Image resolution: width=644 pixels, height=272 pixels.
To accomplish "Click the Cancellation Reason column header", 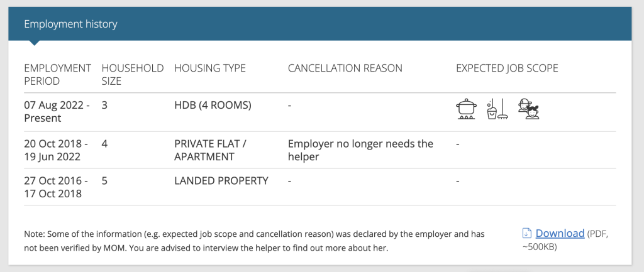I will 345,68.
